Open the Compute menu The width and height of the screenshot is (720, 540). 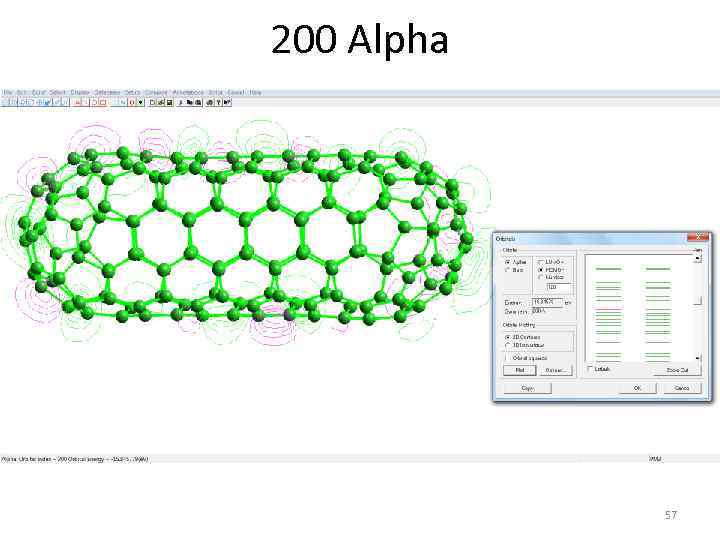[x=156, y=92]
